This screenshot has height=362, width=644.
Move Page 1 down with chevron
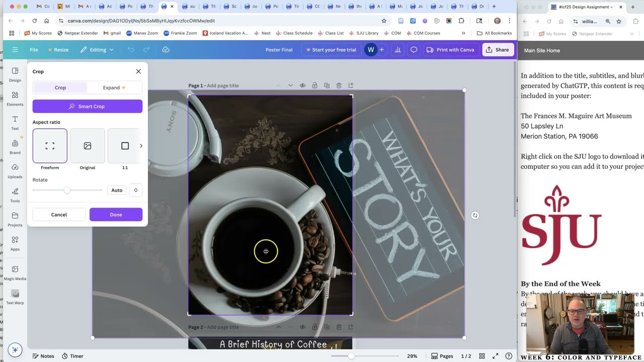pyautogui.click(x=290, y=85)
